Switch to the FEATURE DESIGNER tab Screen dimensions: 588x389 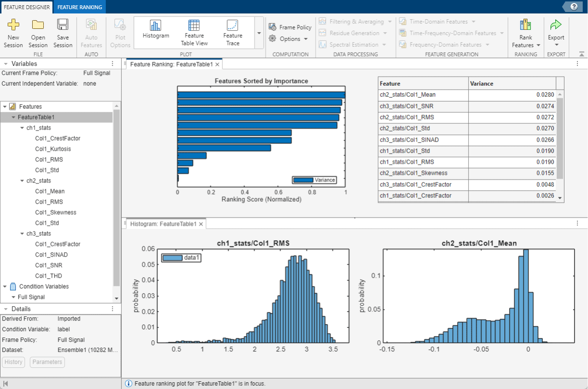pyautogui.click(x=26, y=7)
